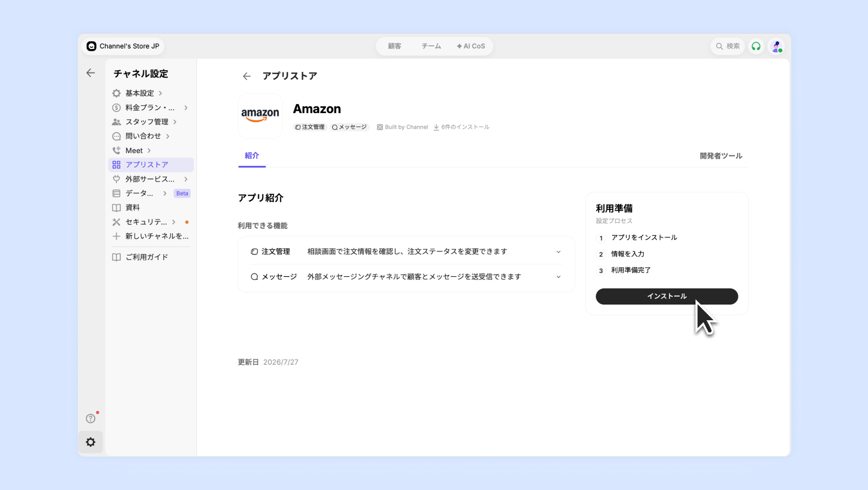Click the ご利用ガイド book icon
The image size is (868, 490).
[116, 257]
